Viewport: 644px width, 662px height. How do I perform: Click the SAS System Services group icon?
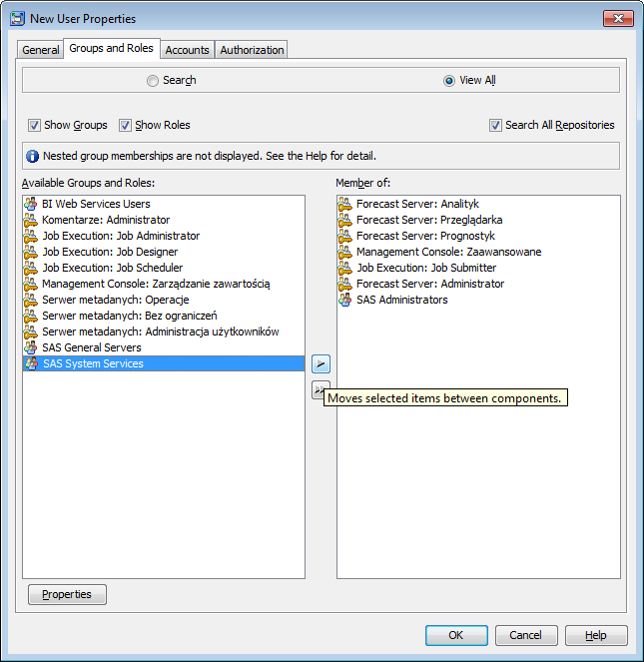[x=31, y=363]
